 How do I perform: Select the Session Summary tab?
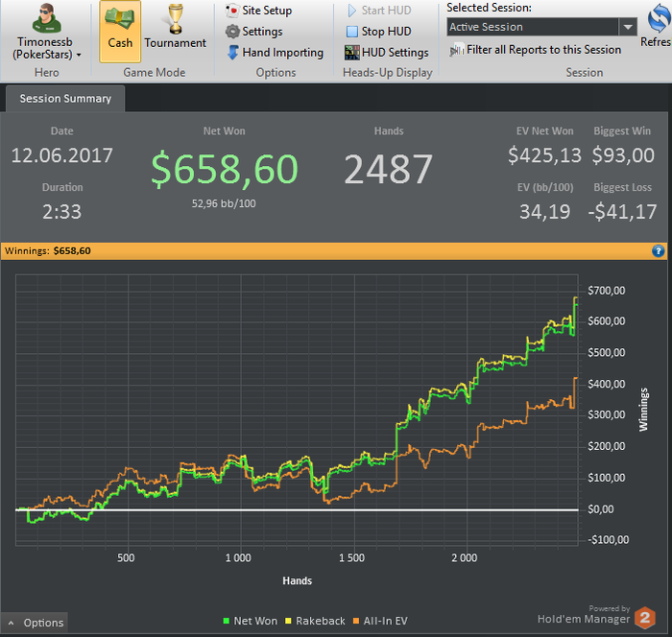pyautogui.click(x=65, y=99)
